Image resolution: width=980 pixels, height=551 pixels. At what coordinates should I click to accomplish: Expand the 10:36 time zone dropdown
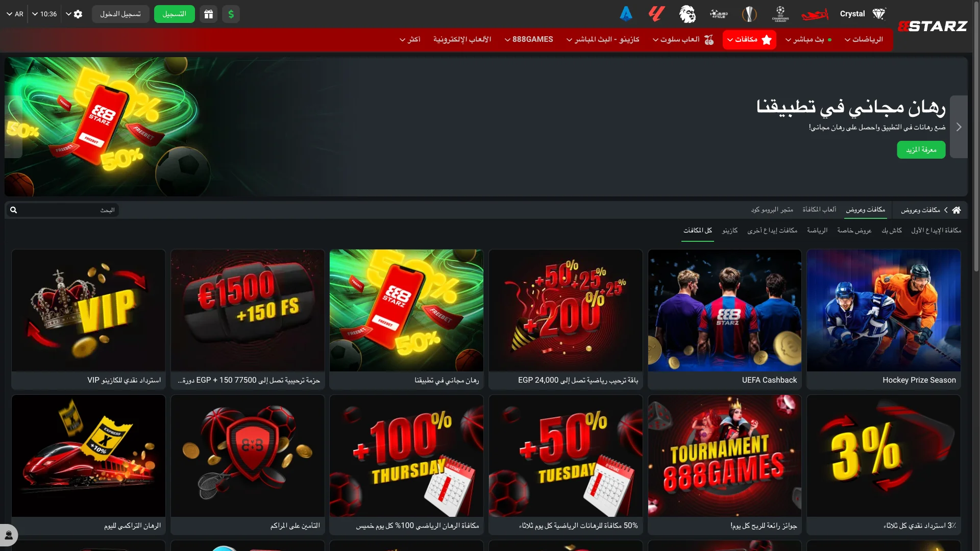(44, 14)
